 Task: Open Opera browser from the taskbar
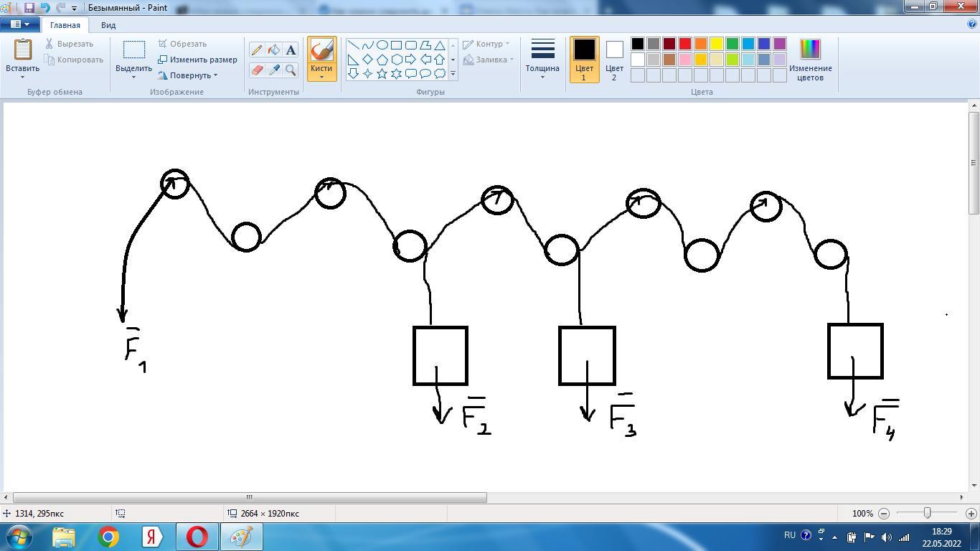pos(197,537)
